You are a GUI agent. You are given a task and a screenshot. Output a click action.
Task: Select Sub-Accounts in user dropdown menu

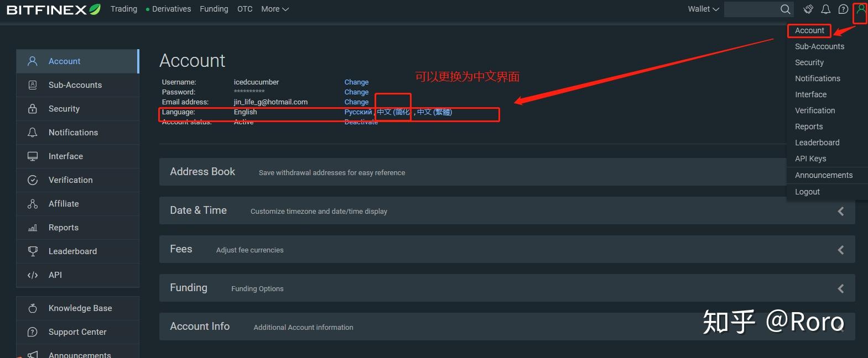coord(819,46)
